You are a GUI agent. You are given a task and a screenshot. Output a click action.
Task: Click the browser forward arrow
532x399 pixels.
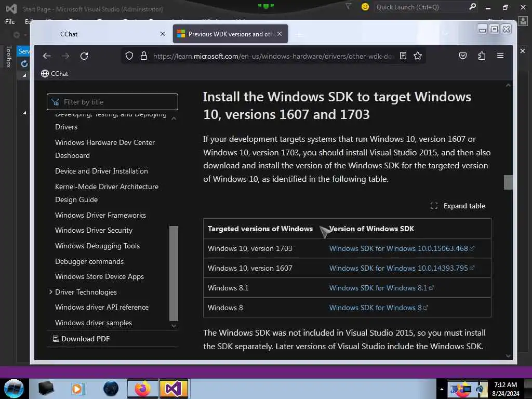[x=65, y=56]
